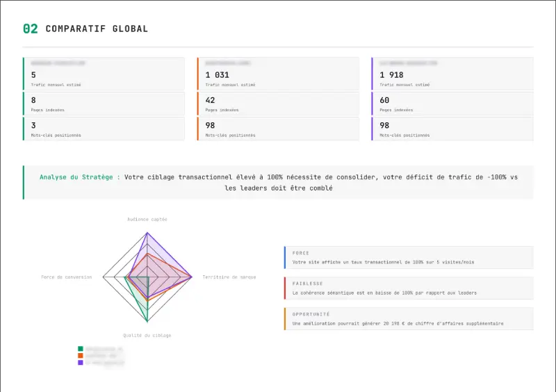Click the green legend swatch below the radar chart
This screenshot has height=392, width=556.
point(81,349)
